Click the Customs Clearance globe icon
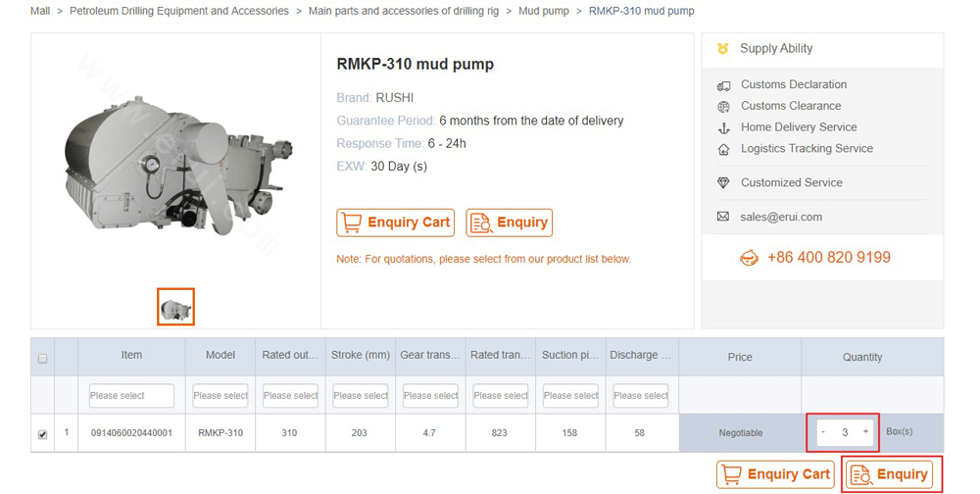This screenshot has height=494, width=980. [x=723, y=107]
